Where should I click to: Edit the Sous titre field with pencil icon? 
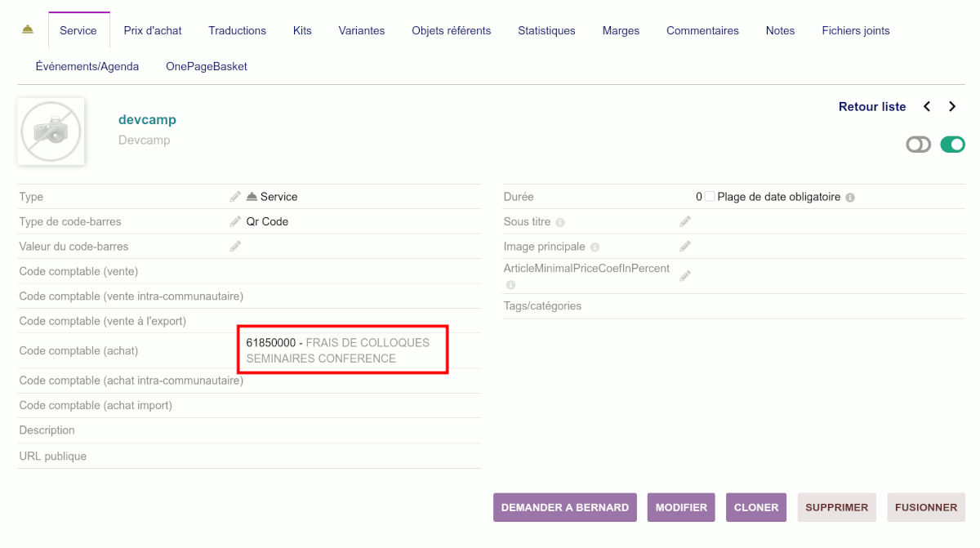[685, 221]
